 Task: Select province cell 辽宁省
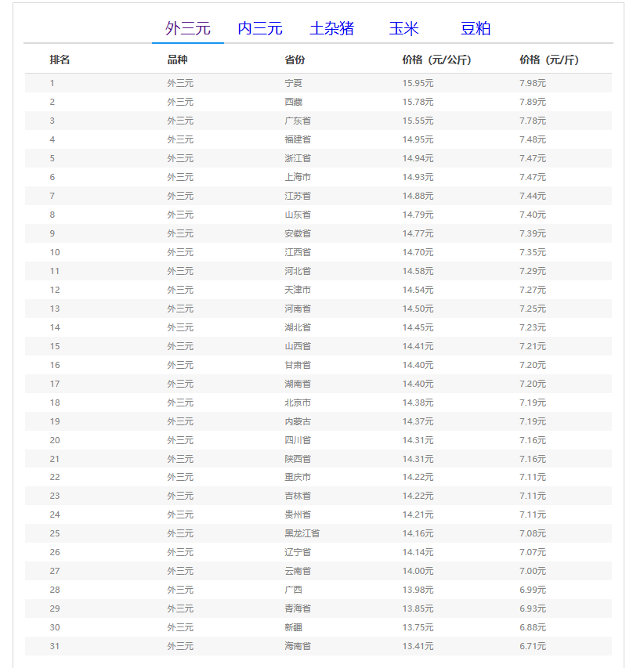point(298,551)
